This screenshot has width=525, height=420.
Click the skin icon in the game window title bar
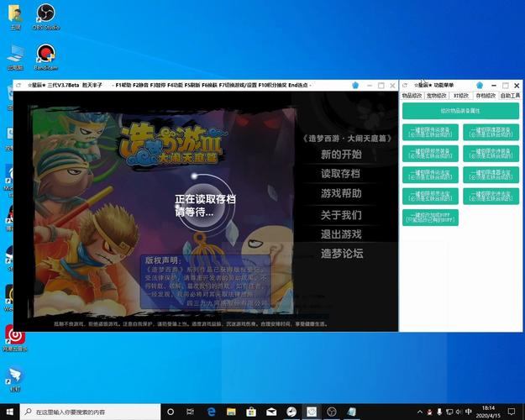(x=355, y=86)
